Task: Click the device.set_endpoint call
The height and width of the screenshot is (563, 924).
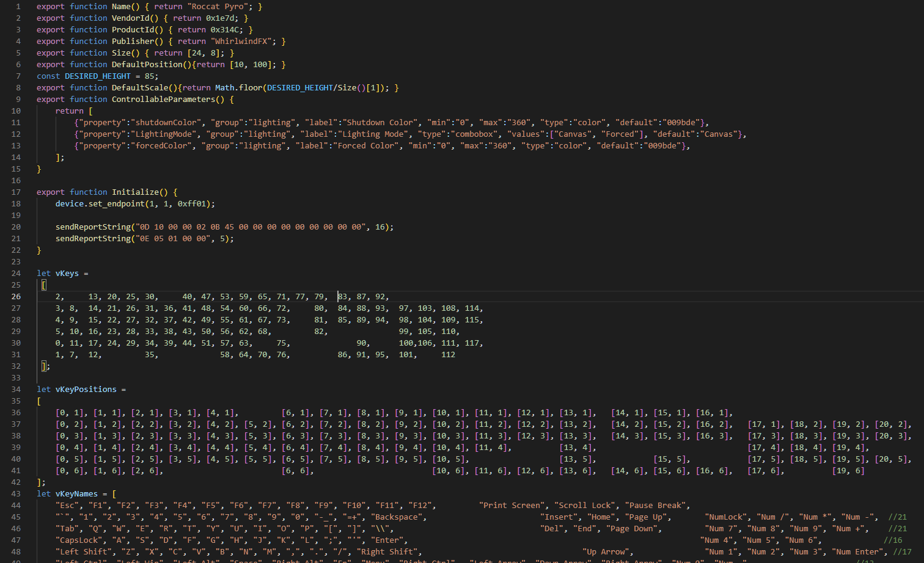Action: point(100,204)
